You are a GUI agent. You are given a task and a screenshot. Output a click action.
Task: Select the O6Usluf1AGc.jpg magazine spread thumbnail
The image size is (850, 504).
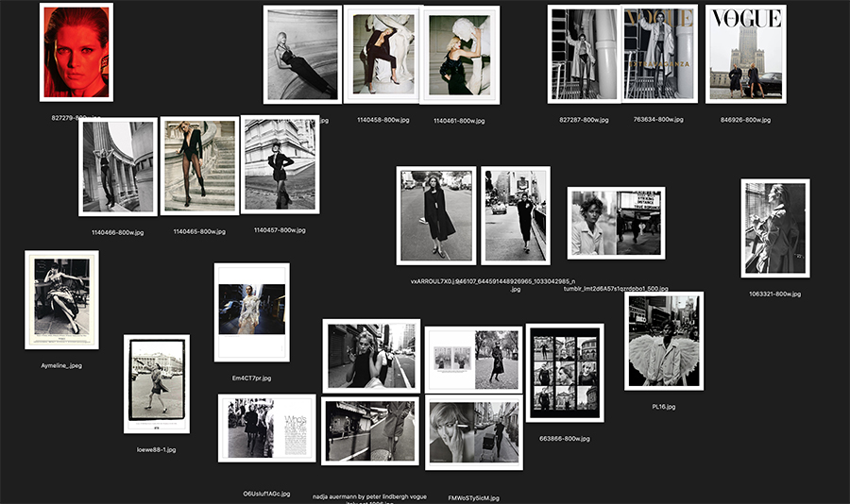coord(266,428)
